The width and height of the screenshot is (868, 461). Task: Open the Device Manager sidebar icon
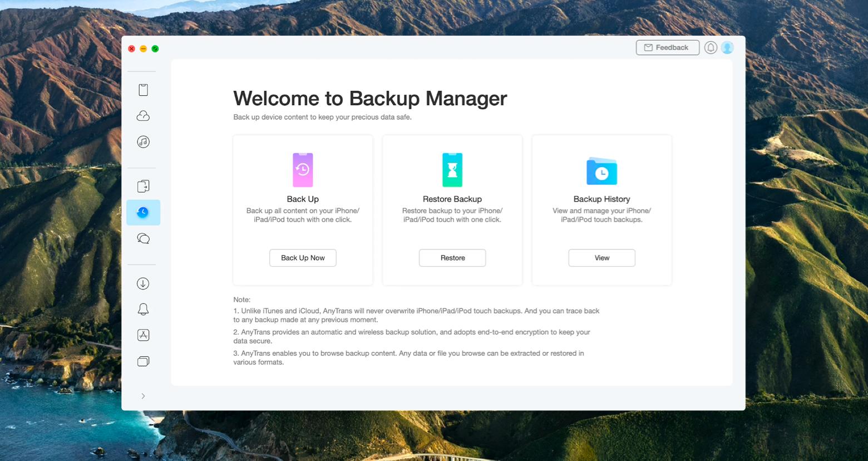pos(143,90)
